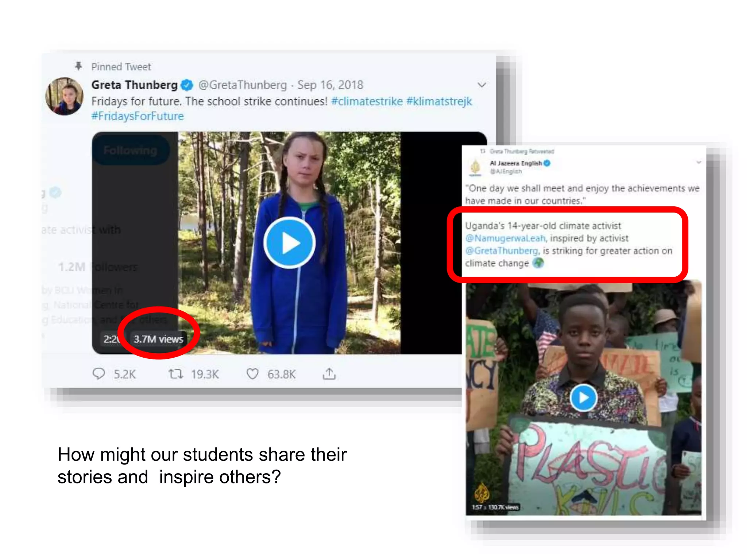Click the 130.7K views label on Uganda video

click(x=503, y=507)
